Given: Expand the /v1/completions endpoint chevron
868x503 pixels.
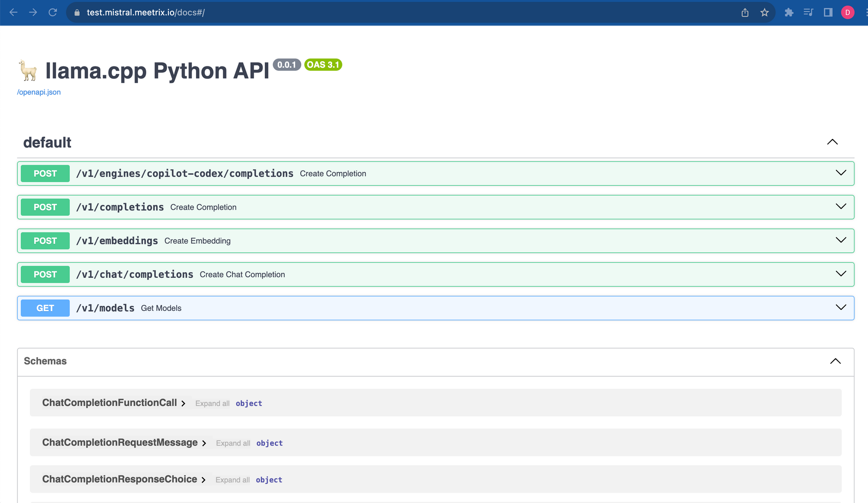Looking at the screenshot, I should (841, 207).
